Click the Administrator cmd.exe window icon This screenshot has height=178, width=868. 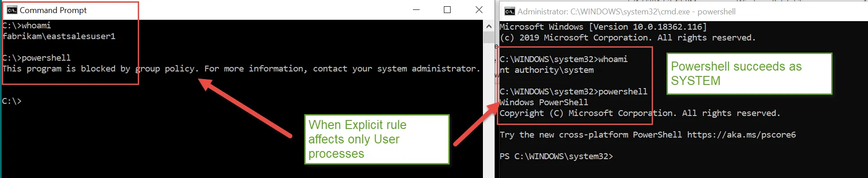pyautogui.click(x=509, y=12)
